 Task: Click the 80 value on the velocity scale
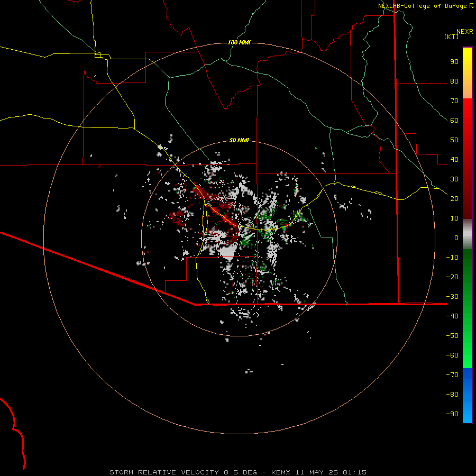point(454,81)
